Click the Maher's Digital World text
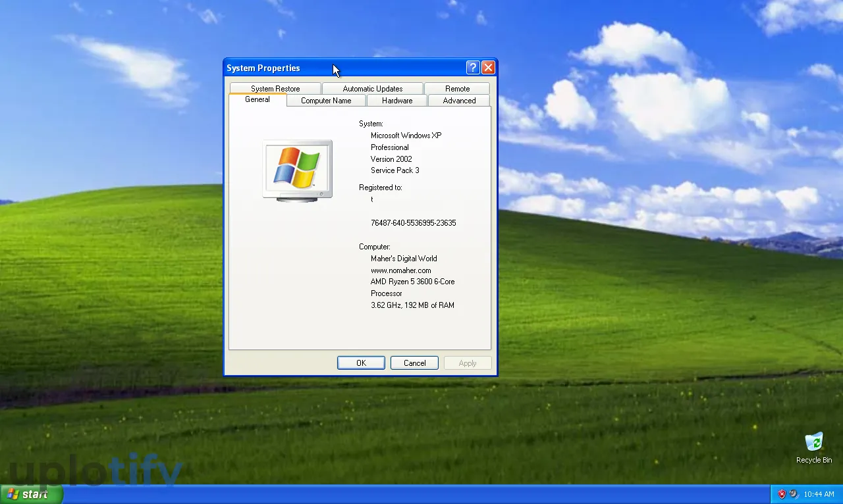 (404, 259)
